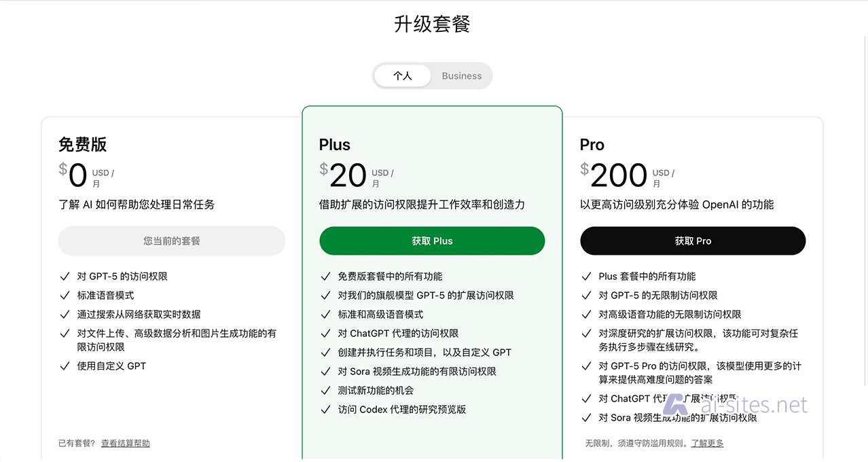Screen dimensions: 868x462
Task: Click the ai-sites.net watermark logo
Action: point(676,405)
